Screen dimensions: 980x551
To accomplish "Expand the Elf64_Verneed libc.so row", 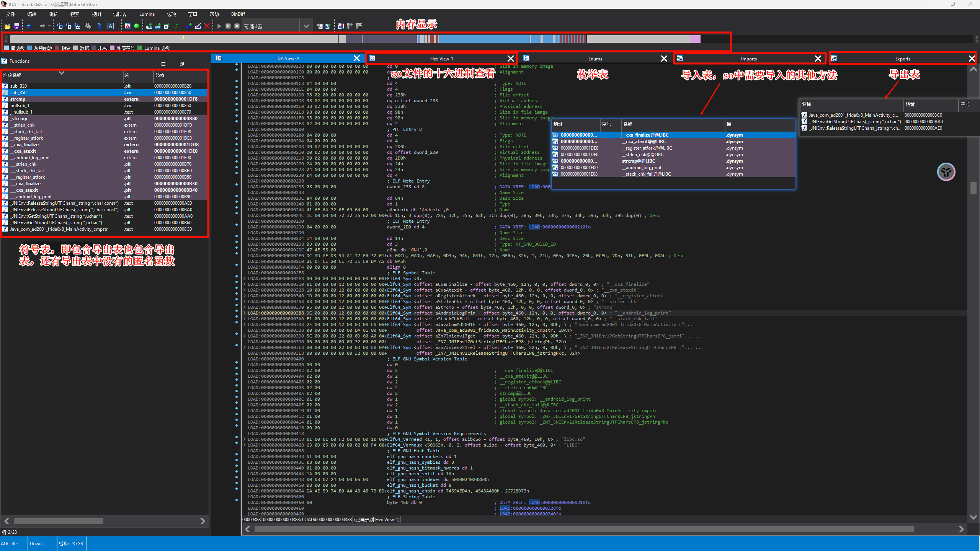I will coord(245,439).
